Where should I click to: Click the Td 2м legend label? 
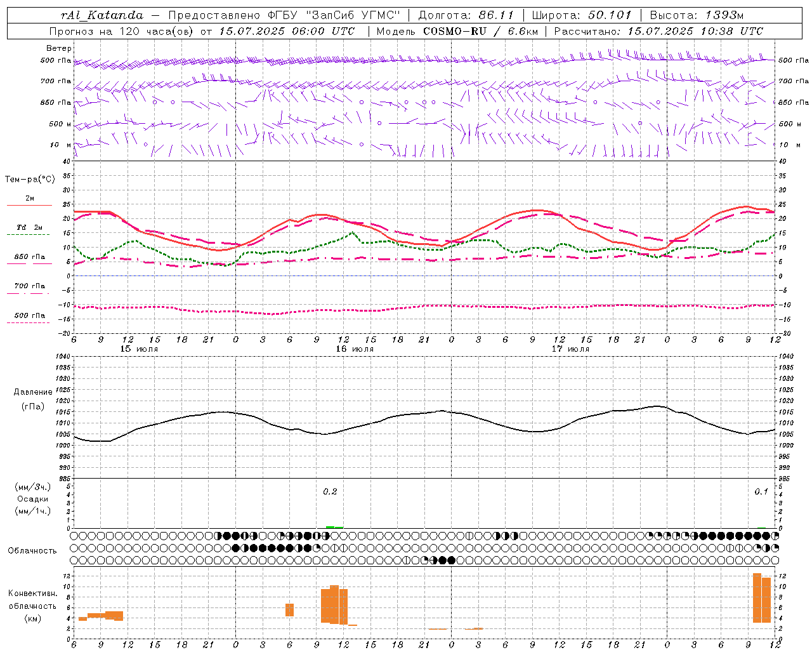(x=30, y=227)
